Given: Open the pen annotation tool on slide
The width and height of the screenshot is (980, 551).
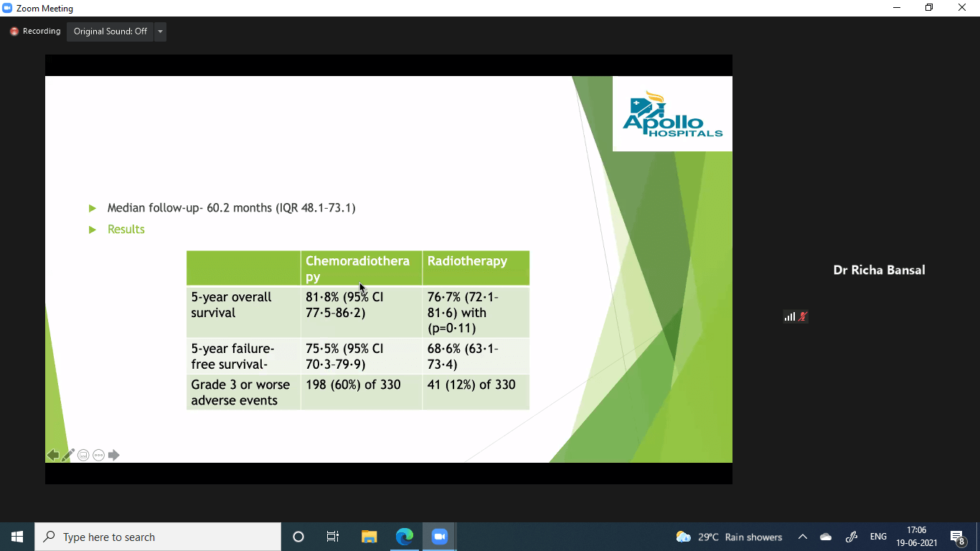Looking at the screenshot, I should [68, 455].
